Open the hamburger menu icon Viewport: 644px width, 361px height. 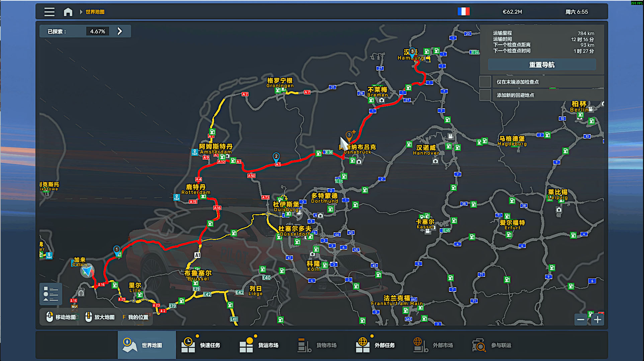49,12
